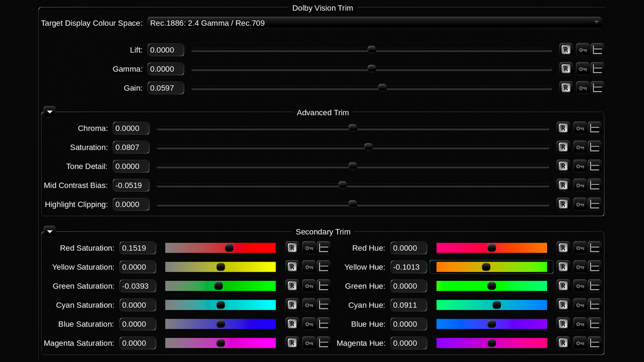Add a keyframe for Lift
Screen dimensions: 644x362
point(582,50)
